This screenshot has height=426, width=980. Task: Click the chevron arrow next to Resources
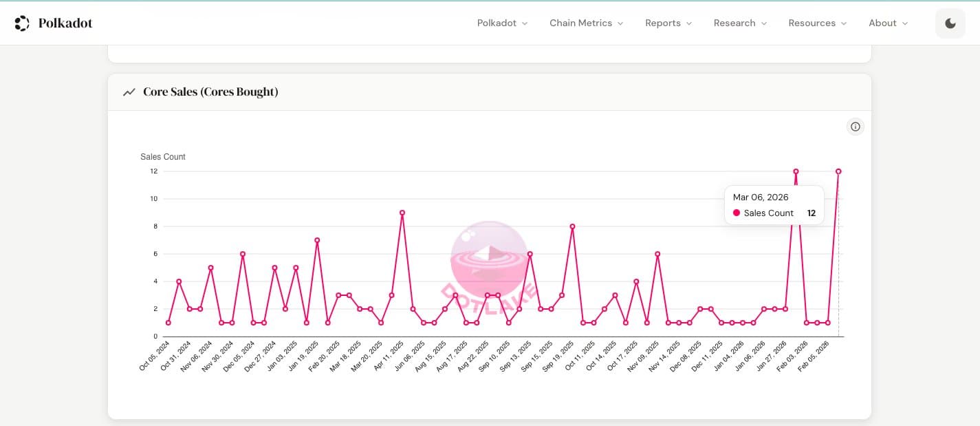coord(844,23)
